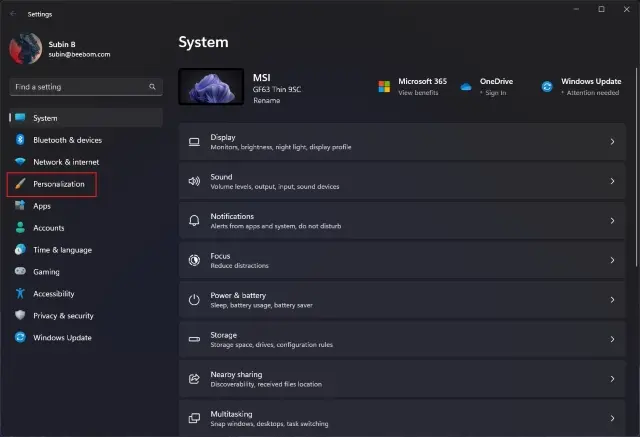Select the OneDrive cloud icon

pos(466,87)
